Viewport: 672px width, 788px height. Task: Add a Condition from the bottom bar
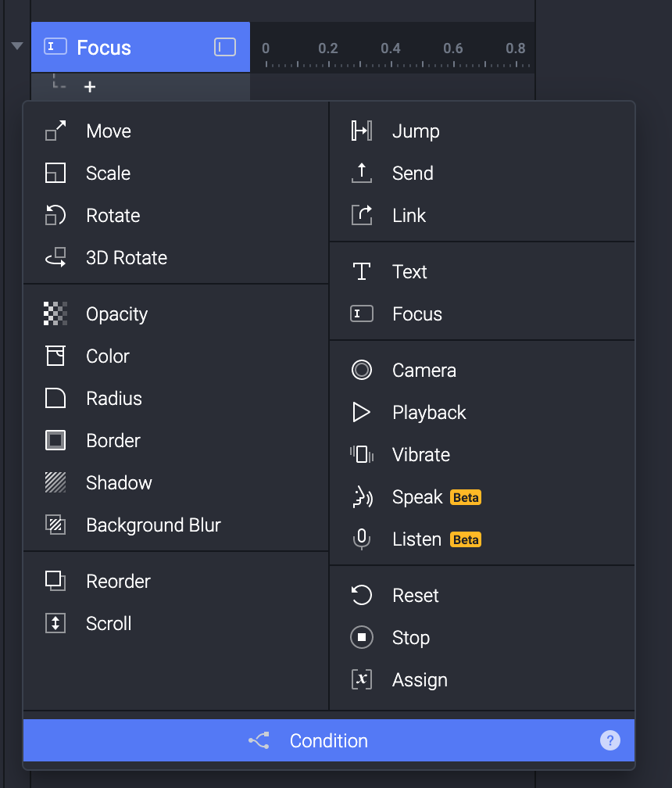click(x=328, y=740)
